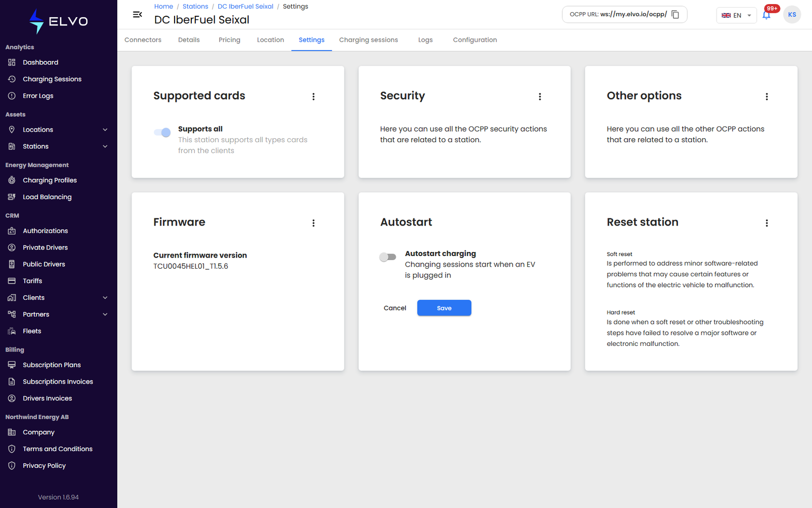812x508 pixels.
Task: Expand the Partners sidebar group
Action: [105, 314]
